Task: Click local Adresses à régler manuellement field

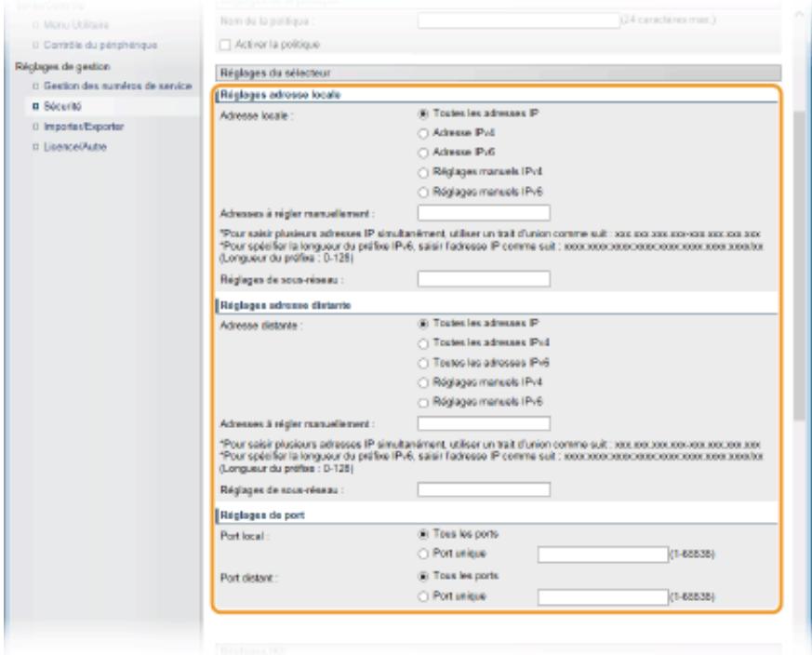Action: (x=484, y=213)
